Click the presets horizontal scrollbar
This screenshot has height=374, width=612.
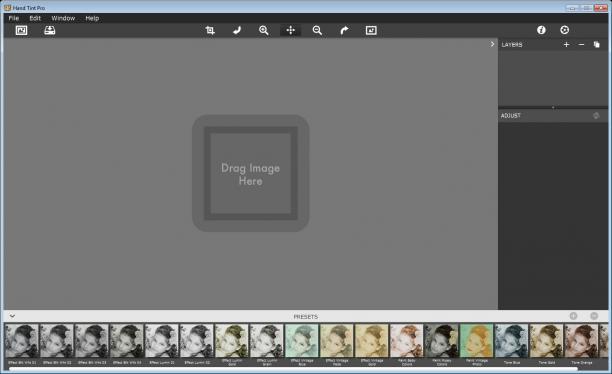pos(293,368)
